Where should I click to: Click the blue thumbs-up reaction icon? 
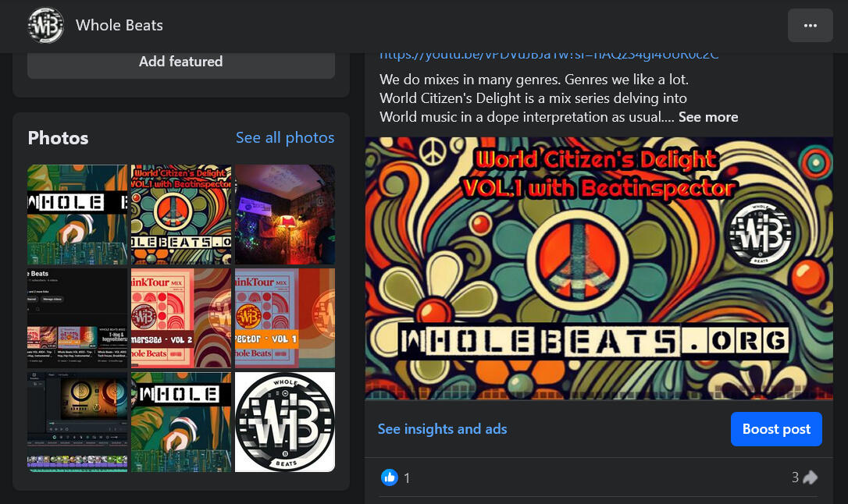coord(388,477)
